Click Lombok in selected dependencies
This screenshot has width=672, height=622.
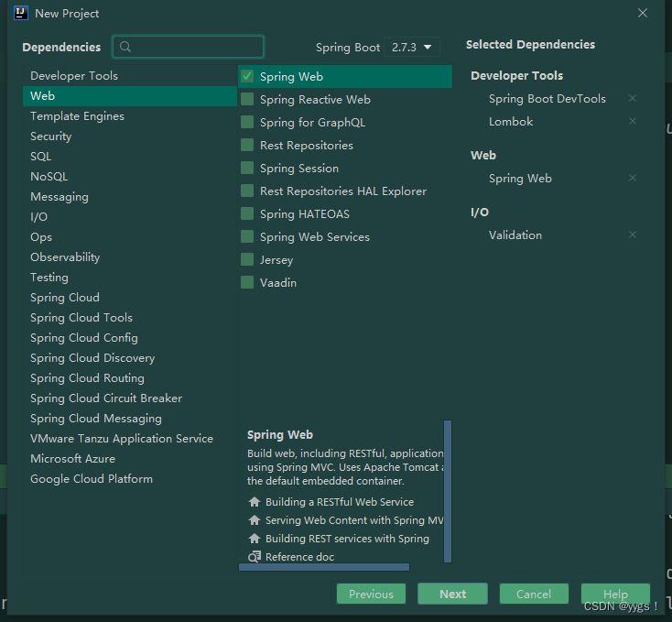pos(511,121)
